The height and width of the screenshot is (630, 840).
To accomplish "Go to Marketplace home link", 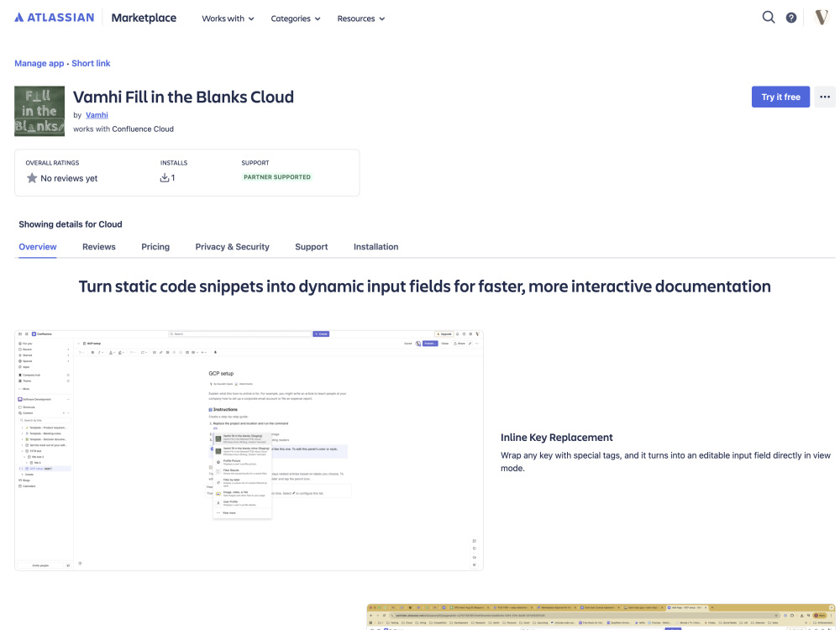I will (144, 18).
